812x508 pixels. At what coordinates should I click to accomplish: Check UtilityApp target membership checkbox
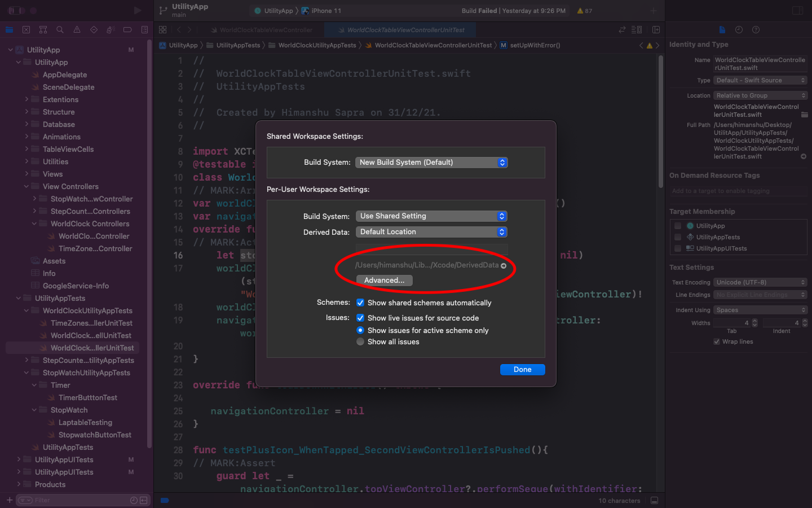pos(678,226)
